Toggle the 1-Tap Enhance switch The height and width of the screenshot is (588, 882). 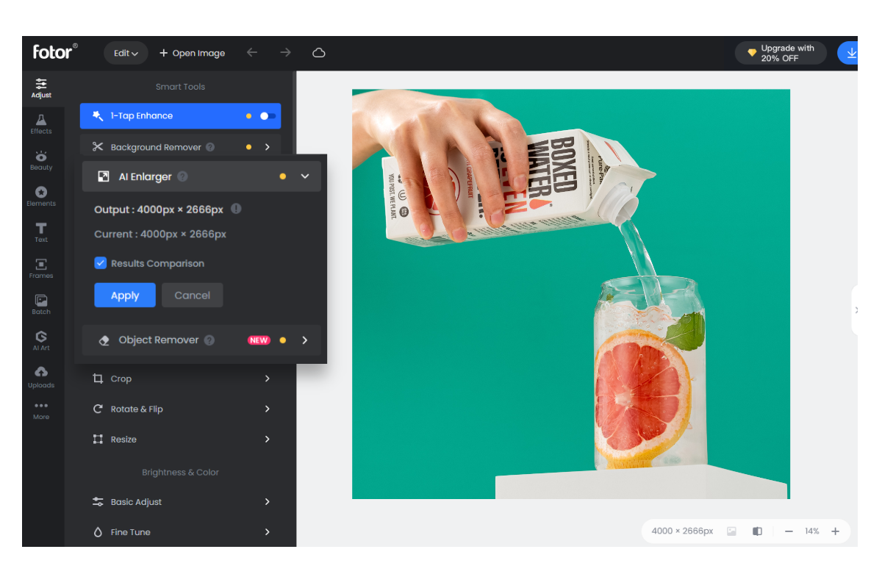pos(268,116)
